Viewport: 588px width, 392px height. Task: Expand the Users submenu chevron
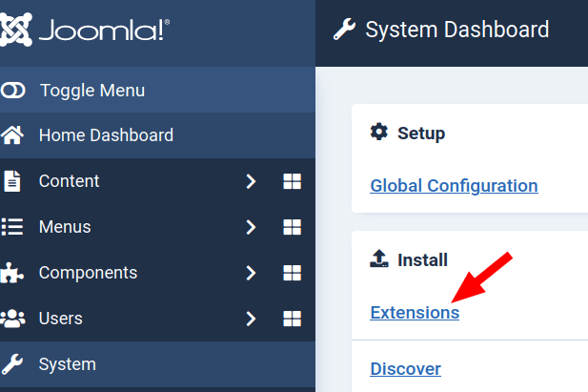point(251,319)
